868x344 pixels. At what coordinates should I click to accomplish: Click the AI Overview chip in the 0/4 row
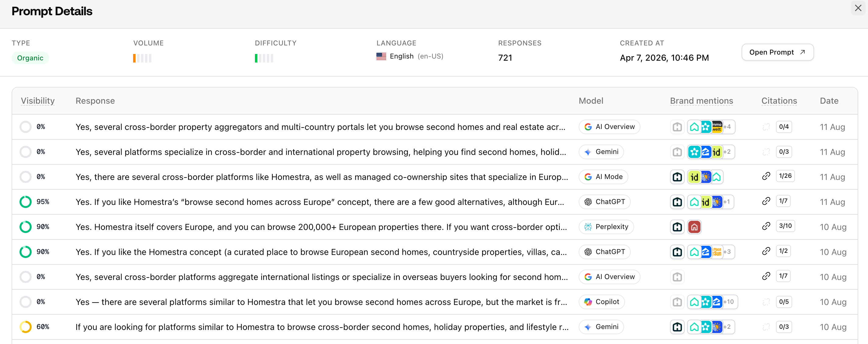click(x=609, y=127)
